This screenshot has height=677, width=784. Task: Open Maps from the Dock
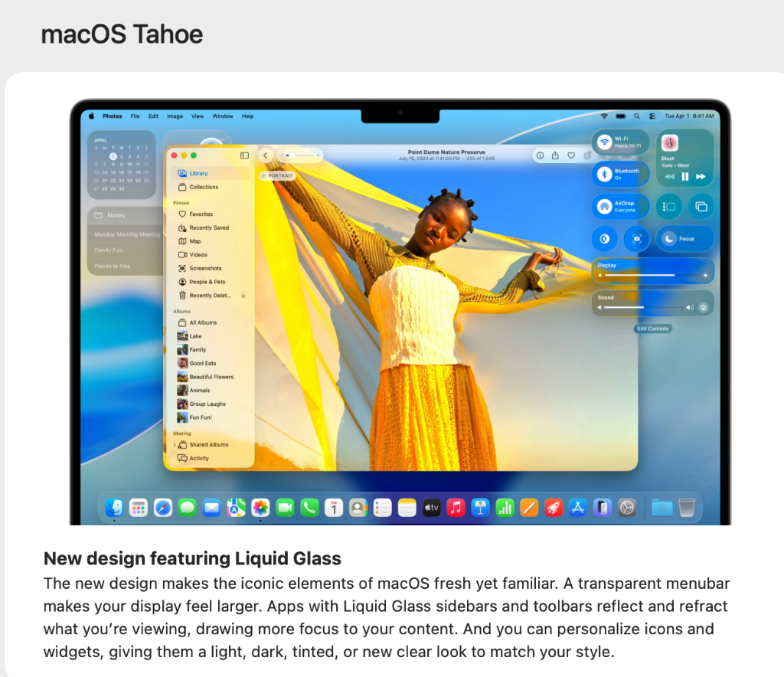237,508
